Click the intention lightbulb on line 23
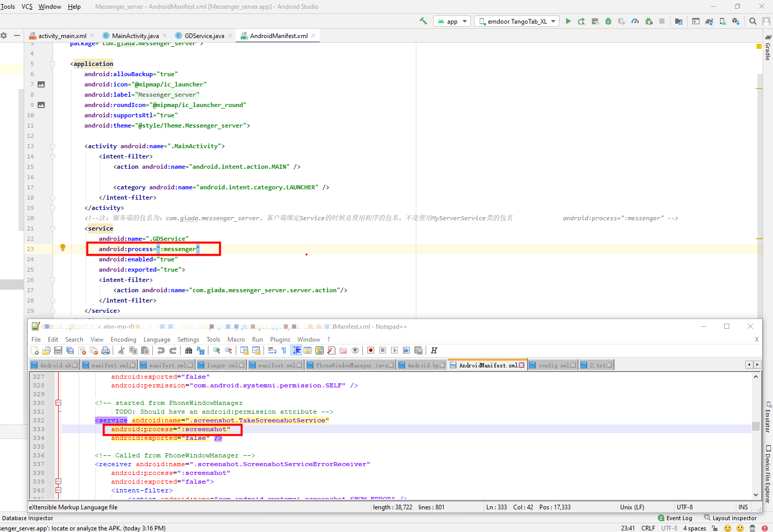This screenshot has width=773, height=532. [63, 247]
